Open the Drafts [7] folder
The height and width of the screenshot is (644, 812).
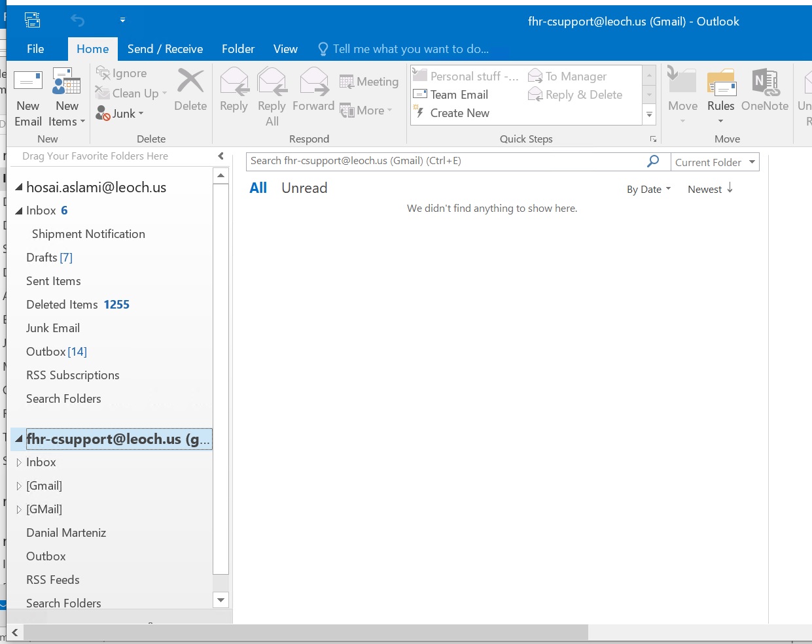[49, 258]
